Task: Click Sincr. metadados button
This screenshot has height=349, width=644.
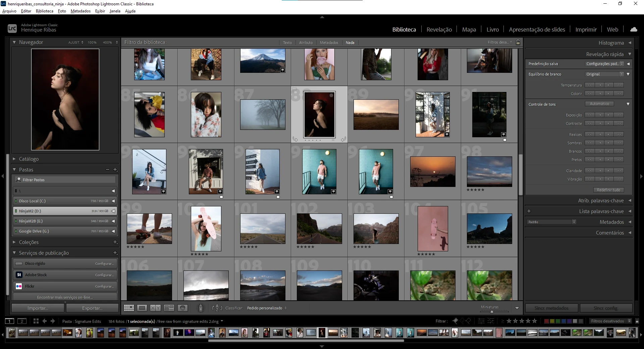Action: pyautogui.click(x=551, y=308)
